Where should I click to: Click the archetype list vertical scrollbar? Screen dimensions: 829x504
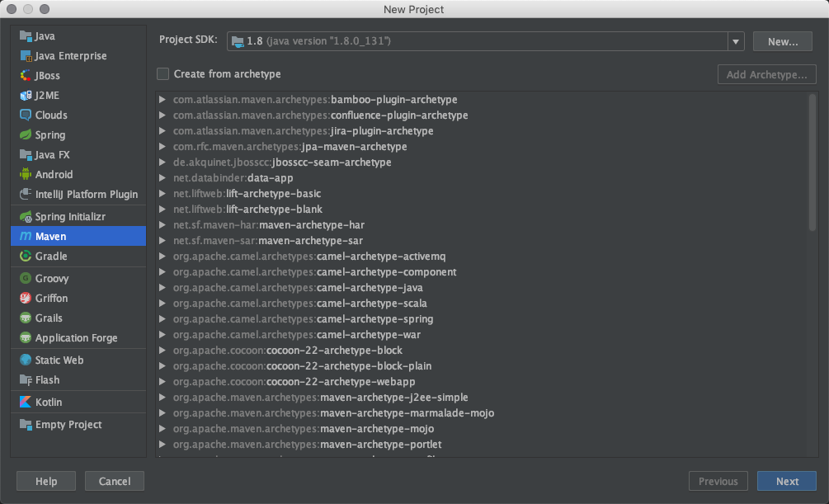[812, 163]
